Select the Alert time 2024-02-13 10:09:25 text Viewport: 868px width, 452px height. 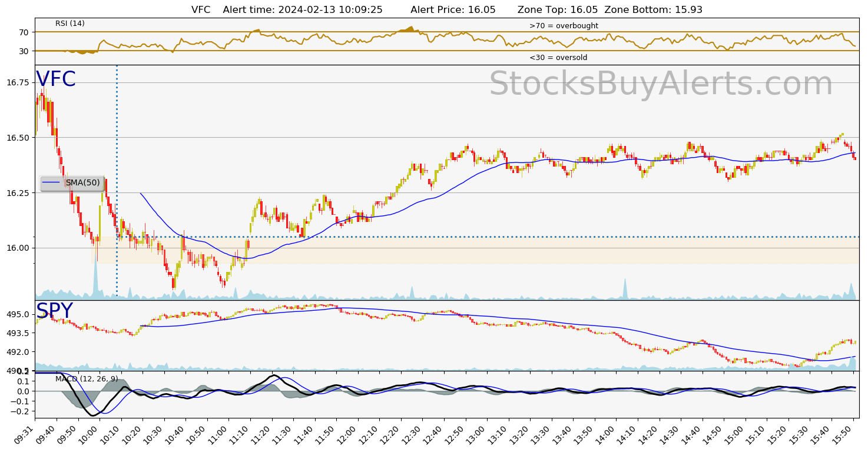coord(303,10)
